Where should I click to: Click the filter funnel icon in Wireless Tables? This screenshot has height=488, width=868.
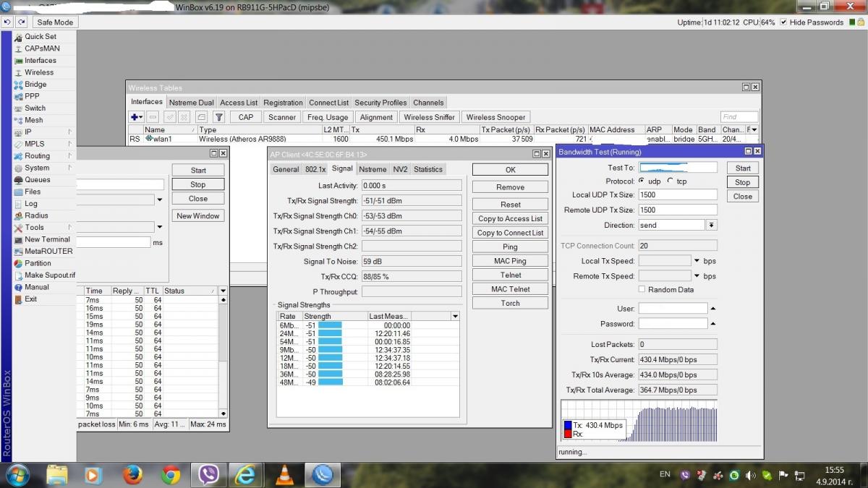218,117
